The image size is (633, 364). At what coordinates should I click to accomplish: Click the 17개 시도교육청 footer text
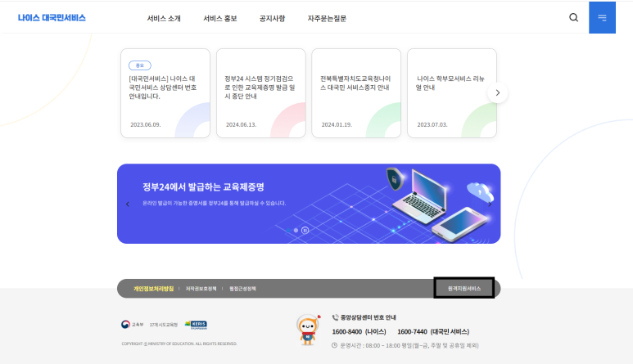tap(164, 325)
